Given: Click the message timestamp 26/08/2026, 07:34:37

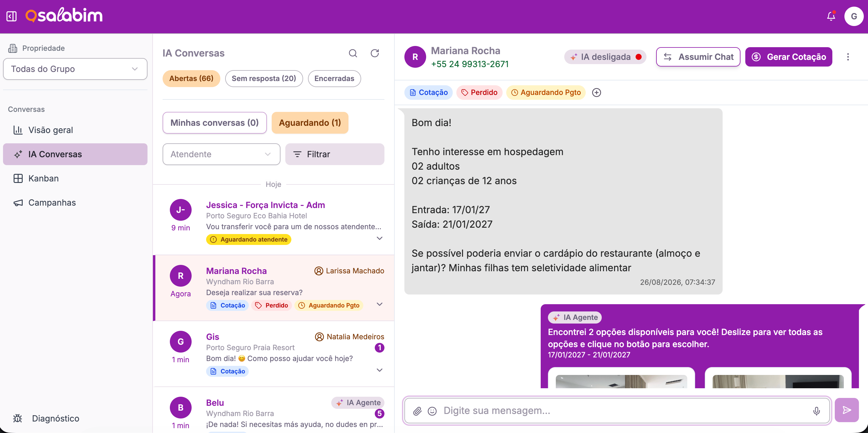Looking at the screenshot, I should [x=677, y=282].
